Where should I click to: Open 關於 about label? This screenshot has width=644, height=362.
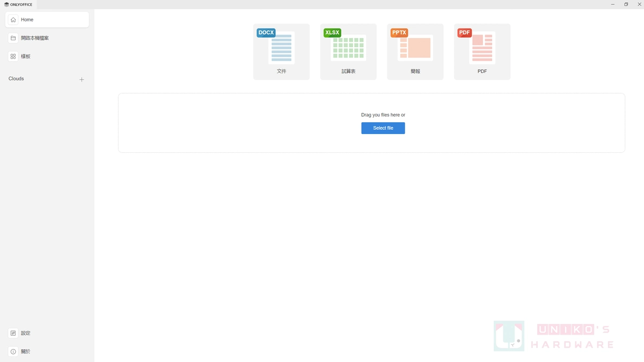point(26,351)
